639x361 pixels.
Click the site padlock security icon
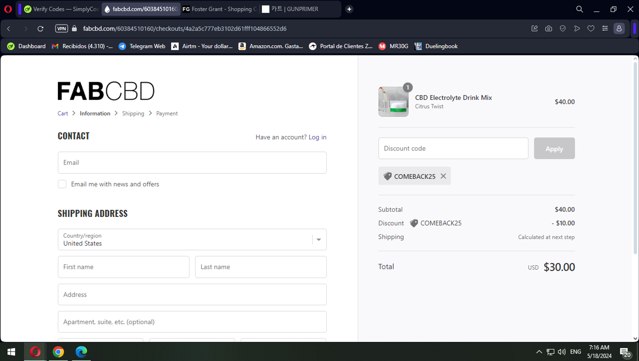click(74, 29)
